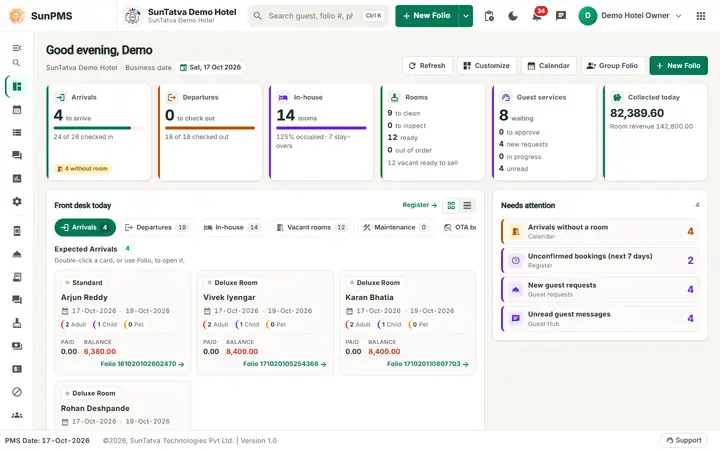
Task: Switch Front desk to grid card view
Action: pyautogui.click(x=451, y=205)
